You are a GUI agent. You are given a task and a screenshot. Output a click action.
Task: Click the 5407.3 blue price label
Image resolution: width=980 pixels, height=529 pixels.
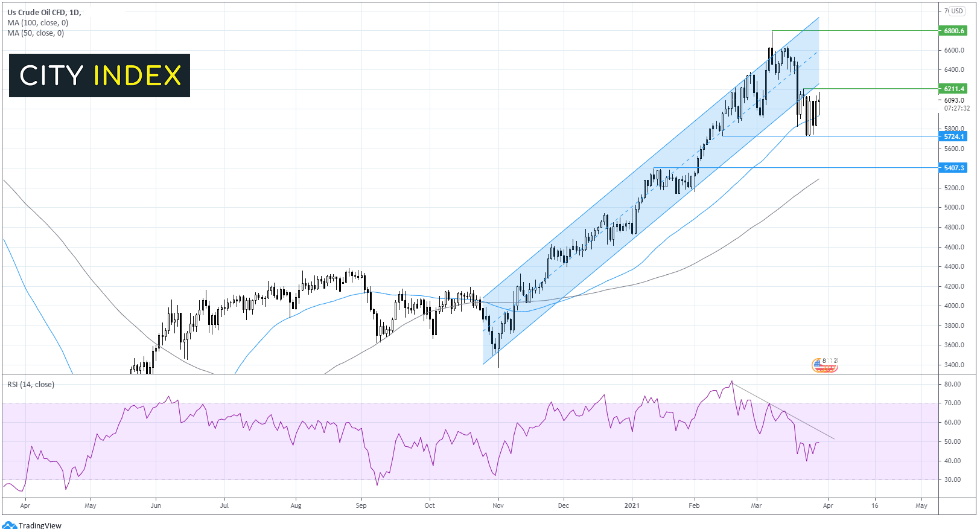point(953,168)
